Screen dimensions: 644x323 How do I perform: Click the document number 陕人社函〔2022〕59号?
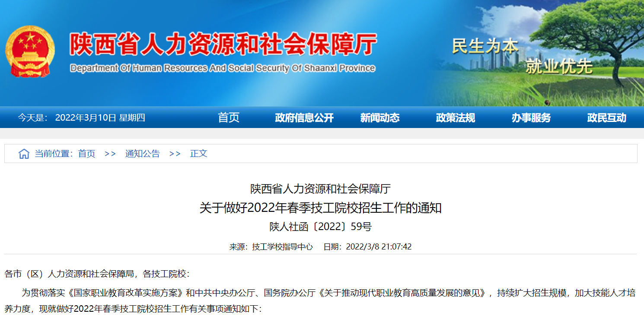click(321, 227)
